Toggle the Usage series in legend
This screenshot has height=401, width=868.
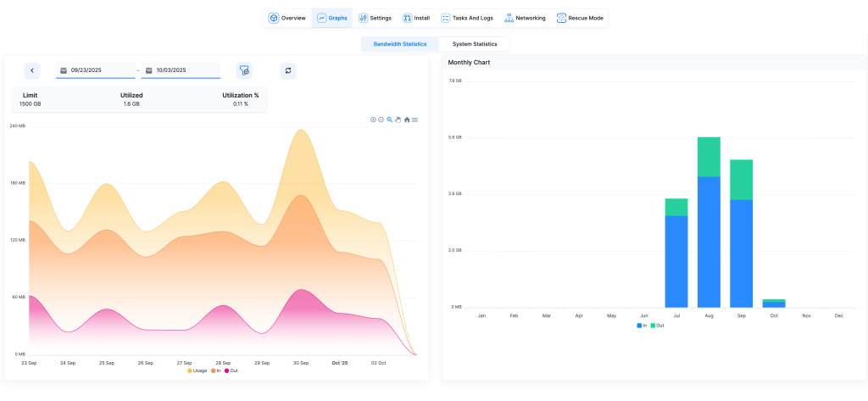(196, 370)
